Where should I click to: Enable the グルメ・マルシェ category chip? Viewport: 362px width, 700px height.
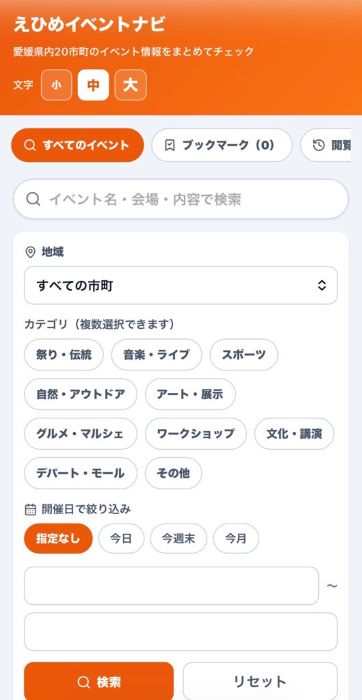[80, 433]
